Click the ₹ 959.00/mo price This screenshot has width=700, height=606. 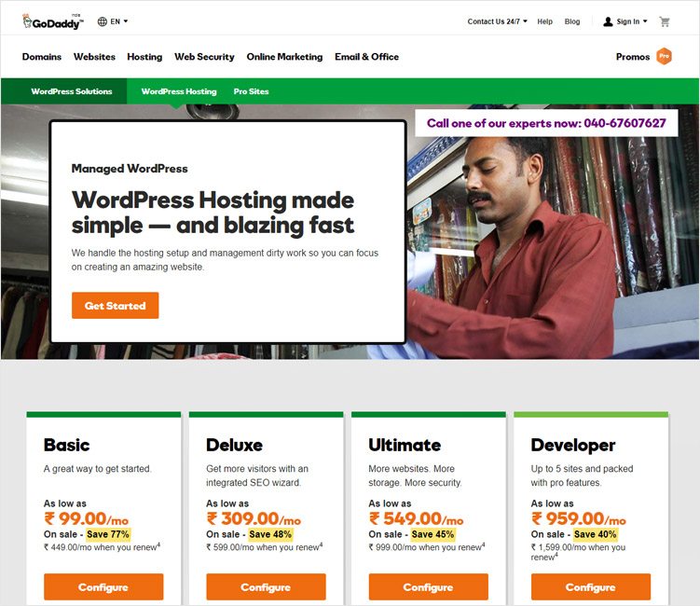[579, 518]
